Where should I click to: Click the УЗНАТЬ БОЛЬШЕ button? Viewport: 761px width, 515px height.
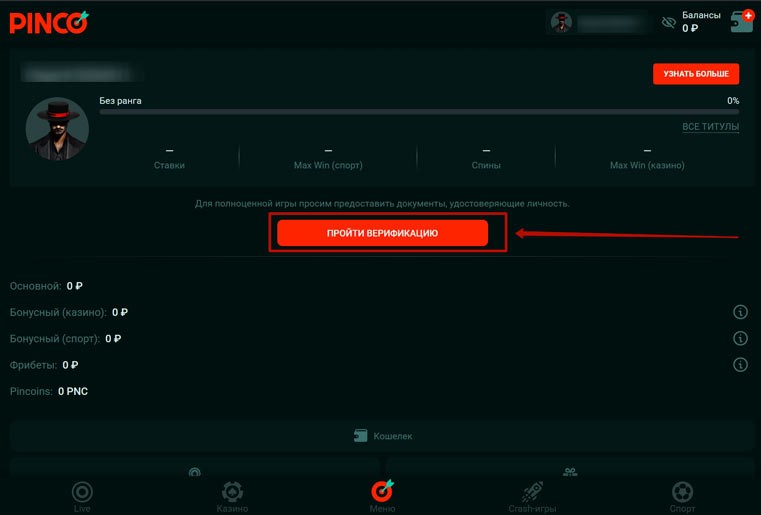click(x=695, y=74)
